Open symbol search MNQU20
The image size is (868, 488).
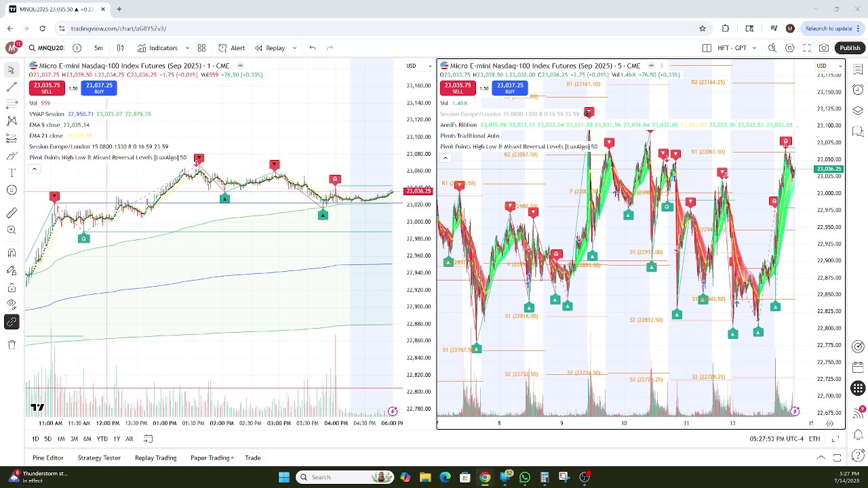46,48
